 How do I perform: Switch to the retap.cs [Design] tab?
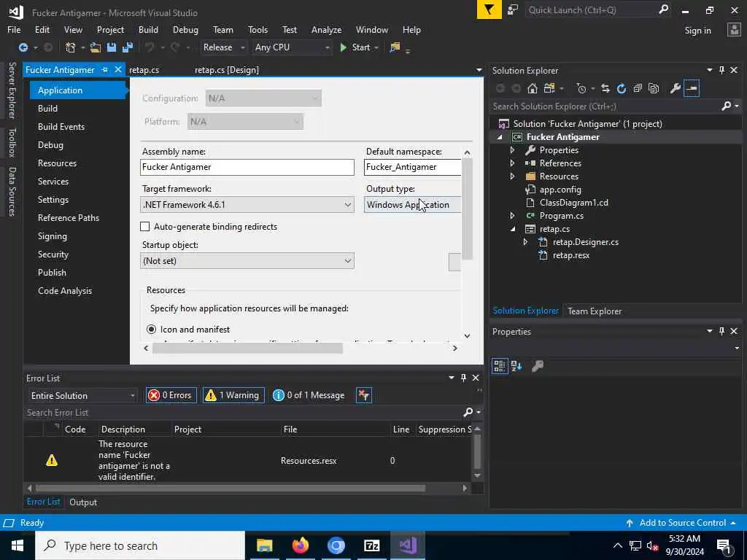coord(227,70)
